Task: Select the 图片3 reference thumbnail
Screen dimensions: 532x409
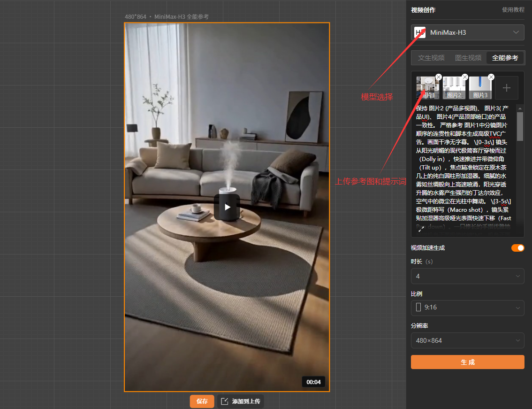Action: pos(480,88)
